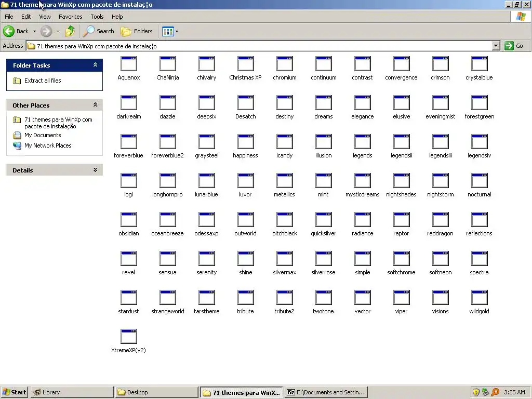Click Extract all files link
The image size is (532, 399).
(43, 81)
